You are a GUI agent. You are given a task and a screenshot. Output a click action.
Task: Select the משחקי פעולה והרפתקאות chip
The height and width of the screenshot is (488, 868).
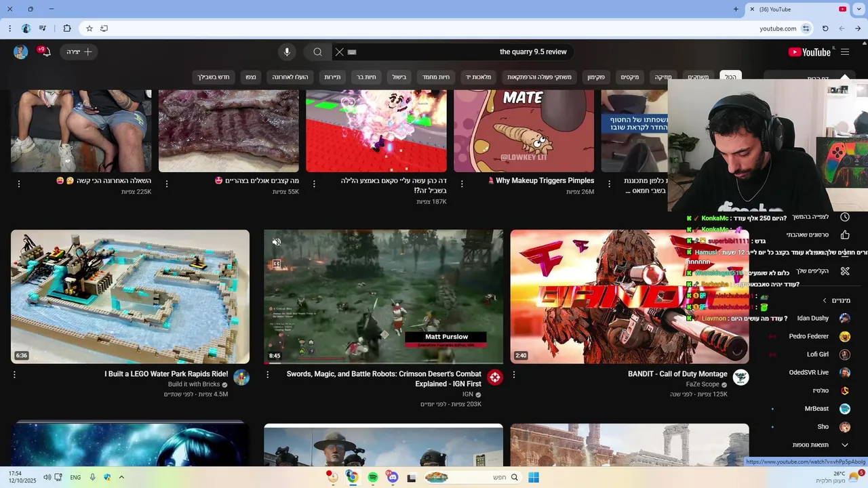click(x=540, y=77)
